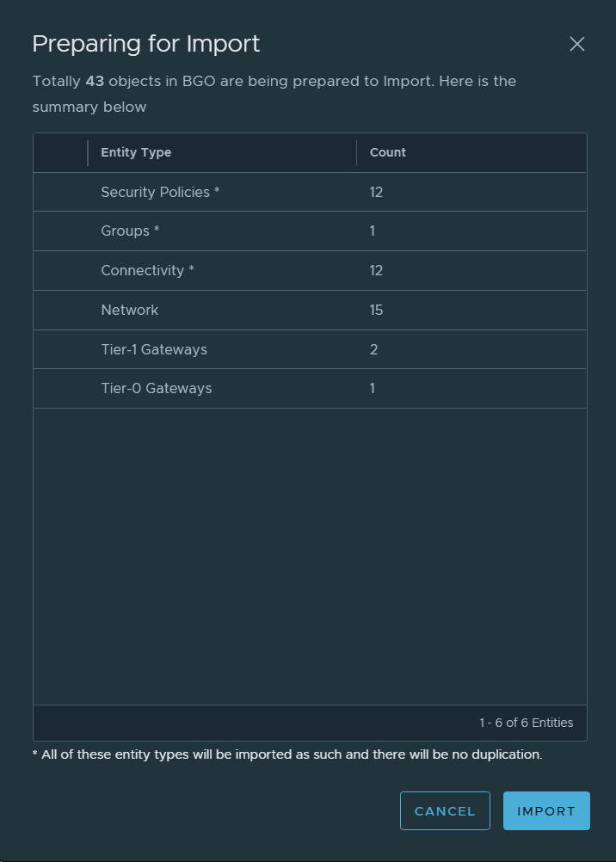Click the count value for Tier-0 Gateways
The image size is (616, 862).
[x=373, y=388]
